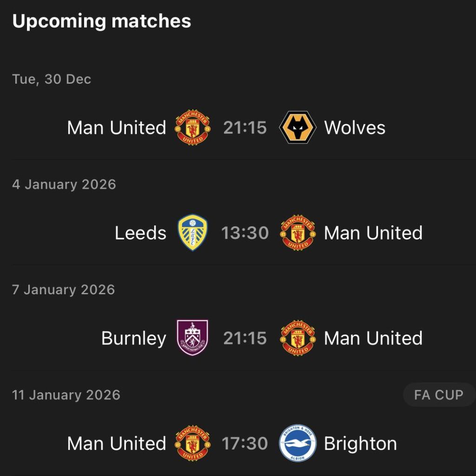Click Man United crest in Wolves match
Viewport: 476px width, 476px height.
pos(192,128)
